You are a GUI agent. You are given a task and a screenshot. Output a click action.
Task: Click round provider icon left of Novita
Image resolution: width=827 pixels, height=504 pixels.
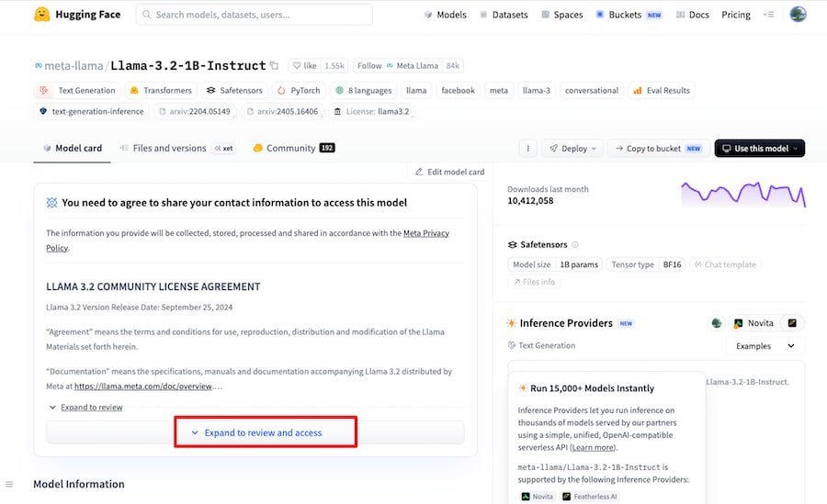click(717, 323)
